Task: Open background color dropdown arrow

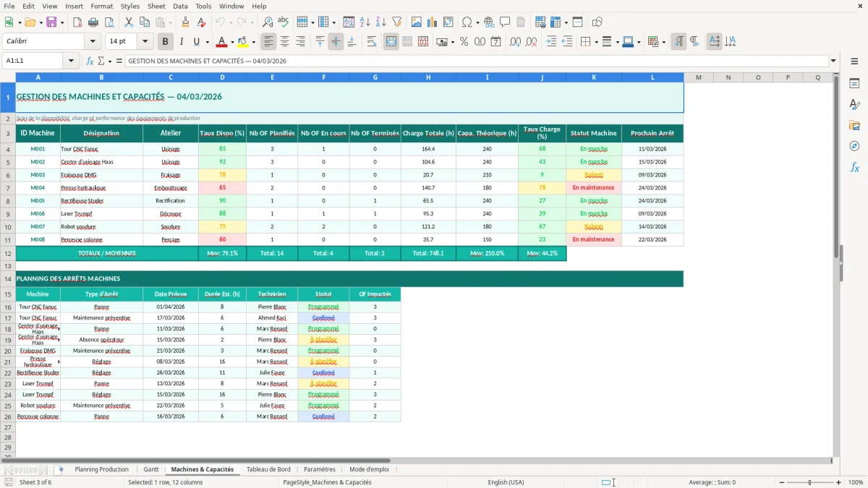Action: 253,42
